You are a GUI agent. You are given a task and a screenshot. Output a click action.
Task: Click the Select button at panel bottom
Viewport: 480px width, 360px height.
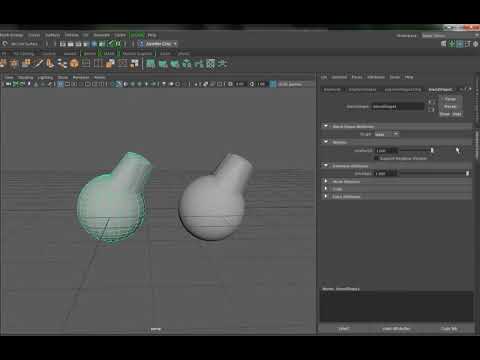click(343, 329)
